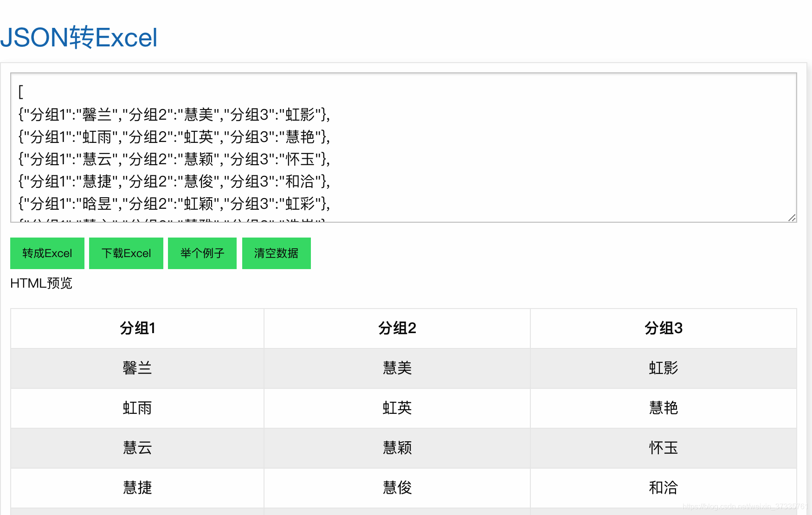The height and width of the screenshot is (515, 812).
Task: Click table cell 虹英
Action: pos(397,408)
